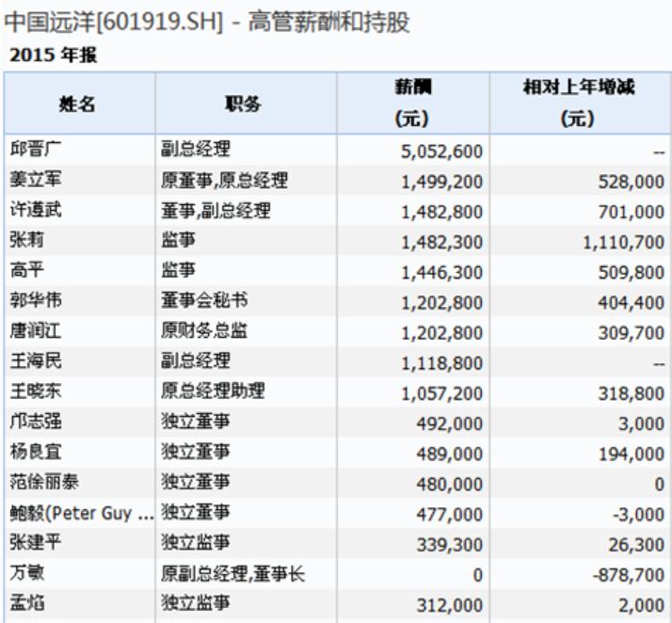This screenshot has width=672, height=623.
Task: Click position 董事,副总经理
Action: click(x=216, y=211)
